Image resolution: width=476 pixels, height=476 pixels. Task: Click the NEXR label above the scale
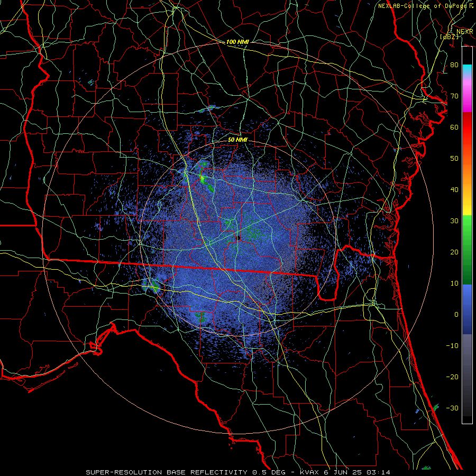click(x=464, y=32)
